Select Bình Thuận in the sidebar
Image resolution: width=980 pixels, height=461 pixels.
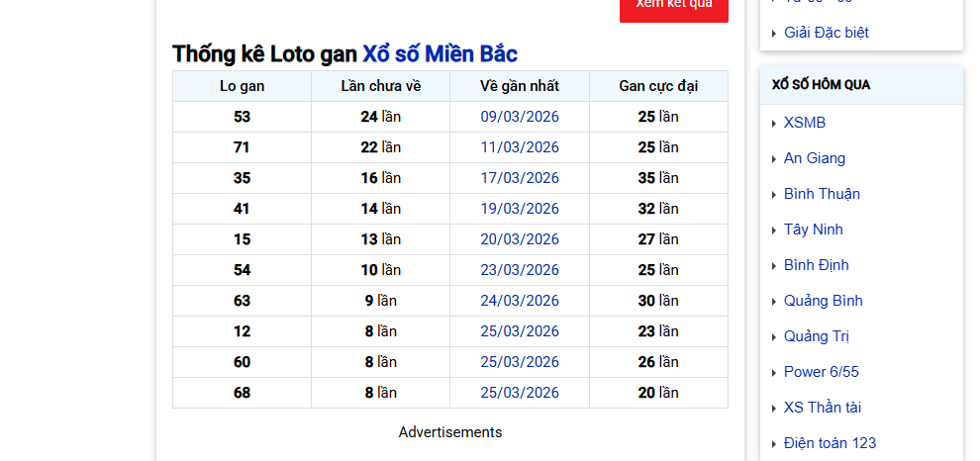point(822,194)
